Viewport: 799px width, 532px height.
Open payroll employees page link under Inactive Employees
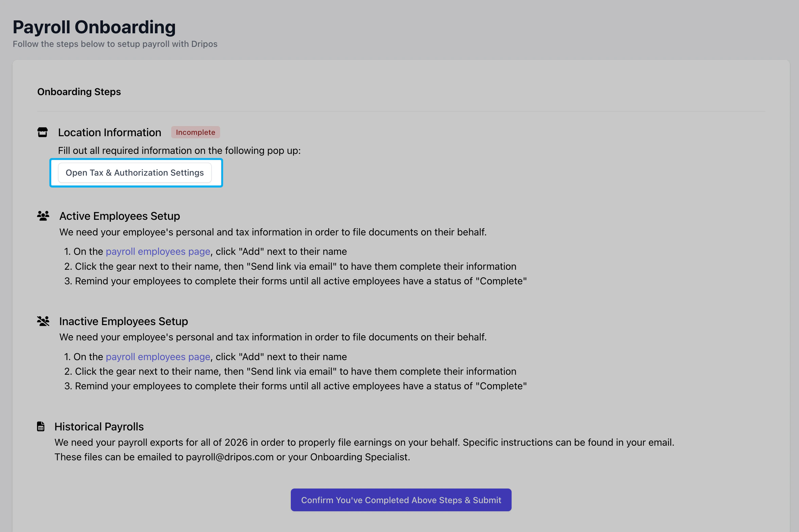click(x=158, y=357)
